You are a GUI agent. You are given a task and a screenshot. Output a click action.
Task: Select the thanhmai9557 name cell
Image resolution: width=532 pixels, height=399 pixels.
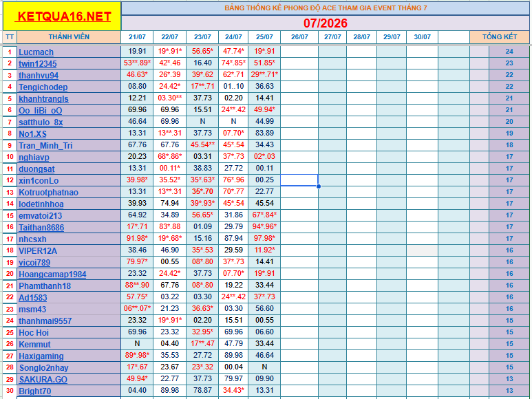pyautogui.click(x=69, y=321)
